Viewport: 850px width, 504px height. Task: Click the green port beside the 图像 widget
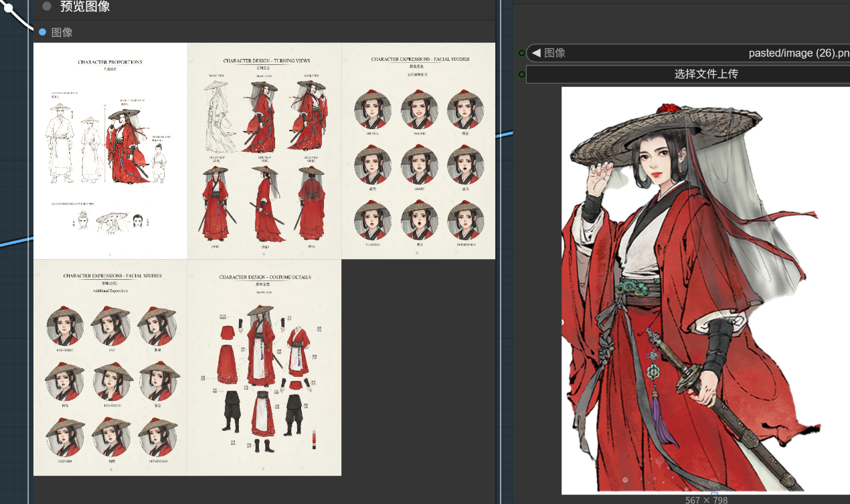[522, 53]
